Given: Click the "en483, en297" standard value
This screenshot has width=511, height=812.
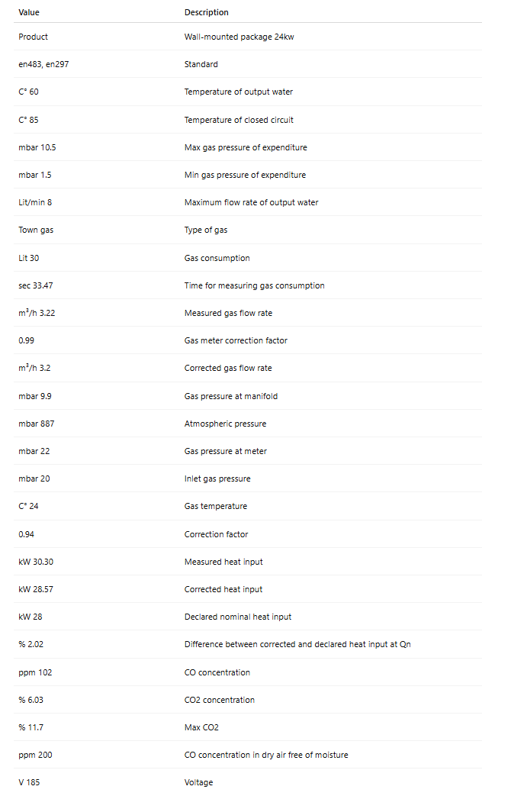Looking at the screenshot, I should click(44, 64).
